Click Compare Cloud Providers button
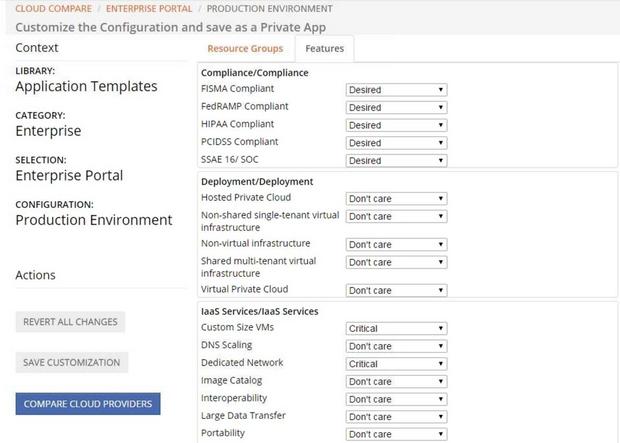Screen dimensions: 620x443 click(89, 404)
